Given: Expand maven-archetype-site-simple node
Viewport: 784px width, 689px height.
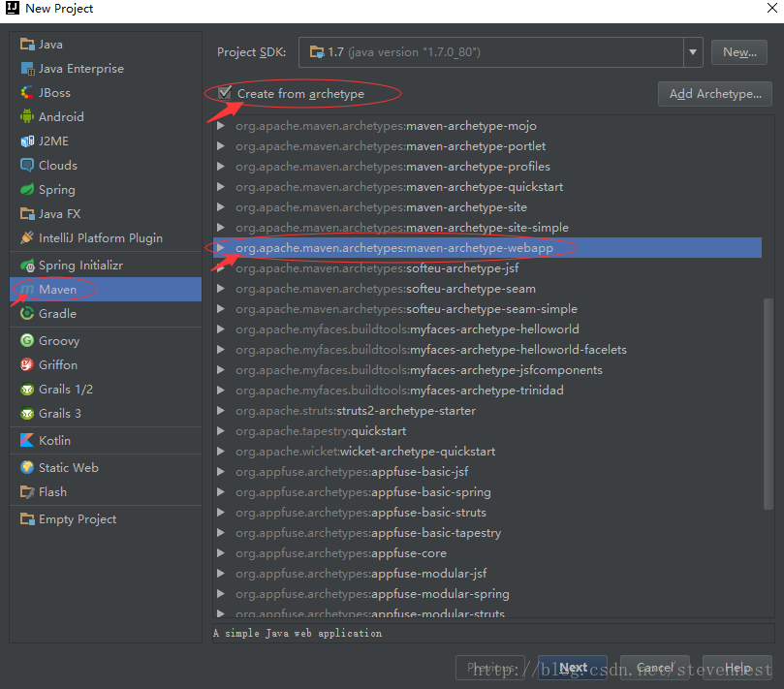Looking at the screenshot, I should click(x=221, y=228).
